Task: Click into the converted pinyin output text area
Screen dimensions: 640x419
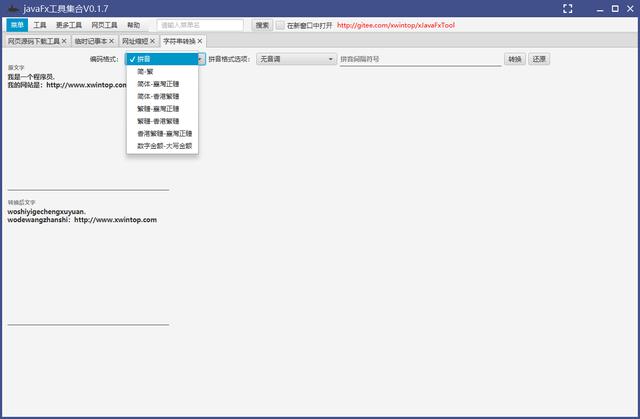Action: [x=88, y=265]
